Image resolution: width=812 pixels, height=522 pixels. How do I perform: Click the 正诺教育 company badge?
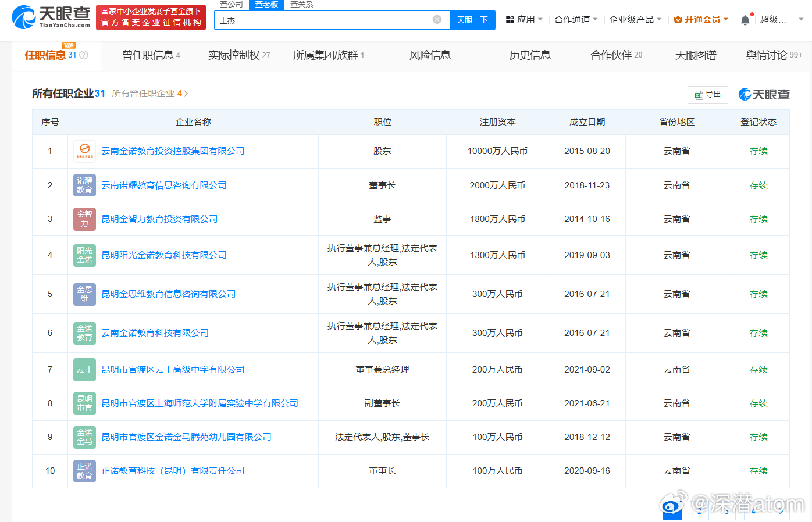point(85,471)
